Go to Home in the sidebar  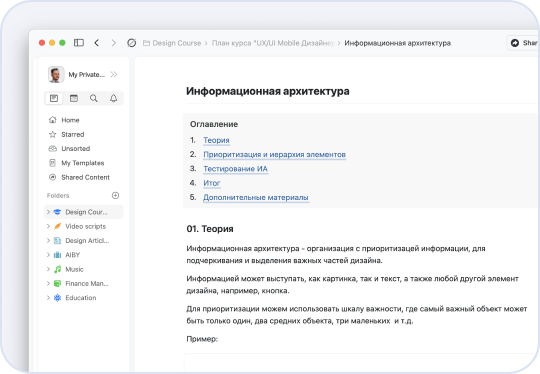(70, 120)
